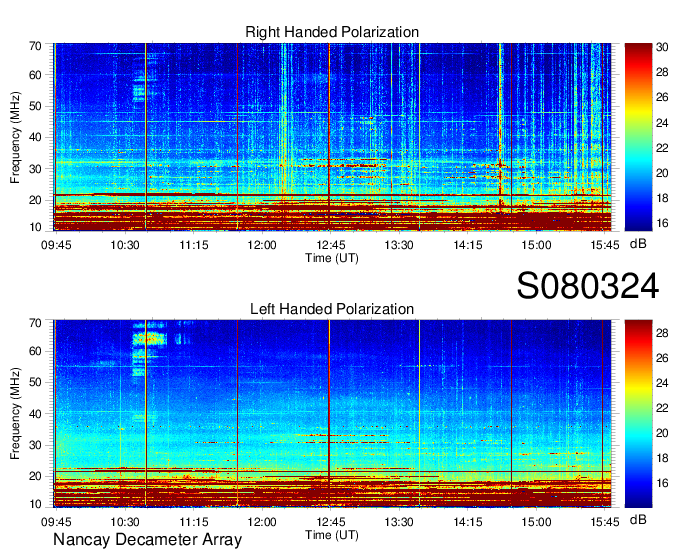Click "12:00" tick under the Right Handed plot
The image size is (680, 552).
click(x=262, y=245)
